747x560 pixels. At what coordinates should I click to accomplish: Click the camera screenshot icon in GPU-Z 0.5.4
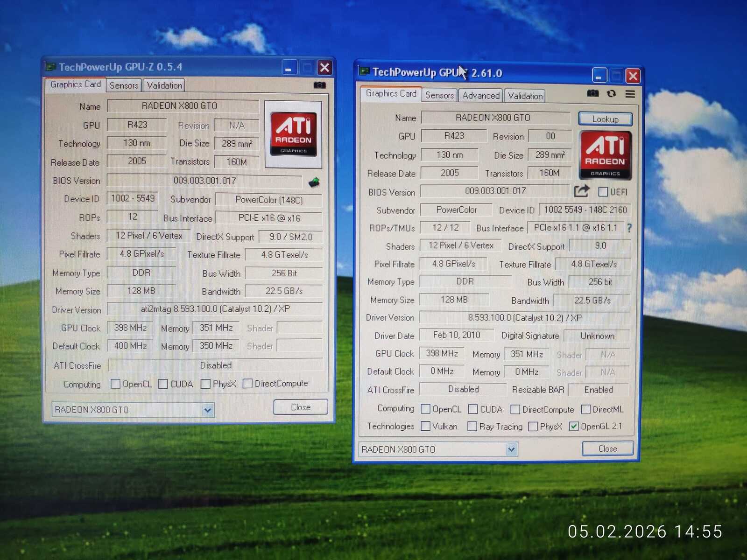pyautogui.click(x=319, y=85)
